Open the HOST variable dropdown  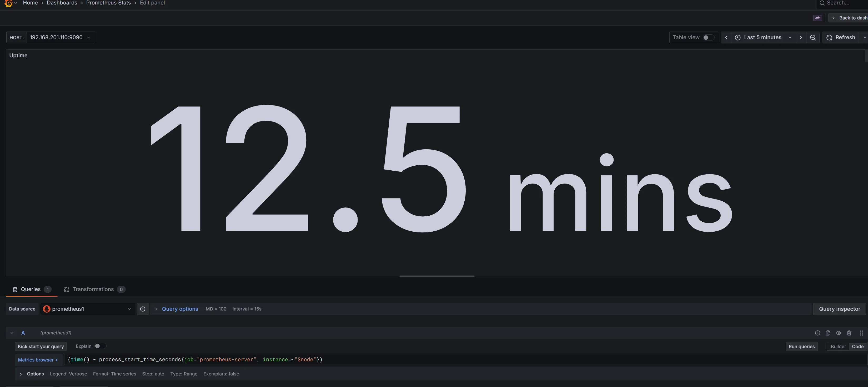pos(60,37)
